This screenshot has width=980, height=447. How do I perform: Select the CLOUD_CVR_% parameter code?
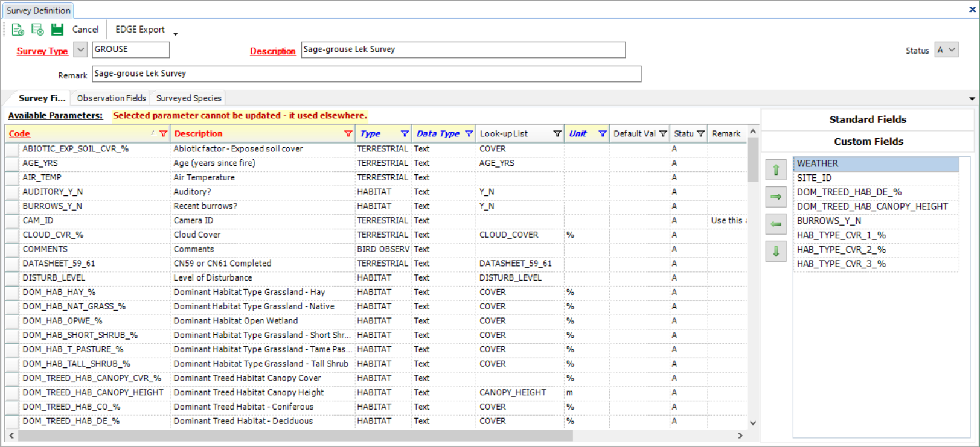[53, 235]
